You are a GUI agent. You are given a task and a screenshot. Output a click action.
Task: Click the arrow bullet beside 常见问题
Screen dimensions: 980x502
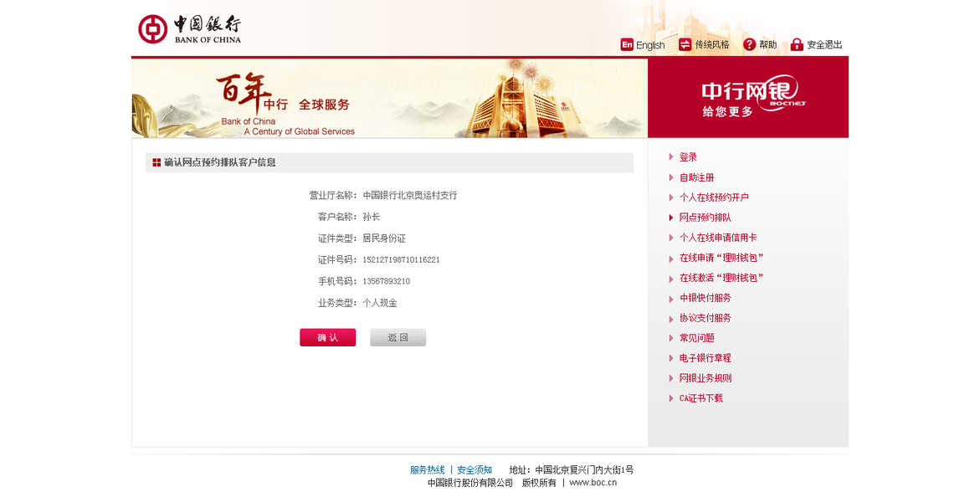point(671,338)
